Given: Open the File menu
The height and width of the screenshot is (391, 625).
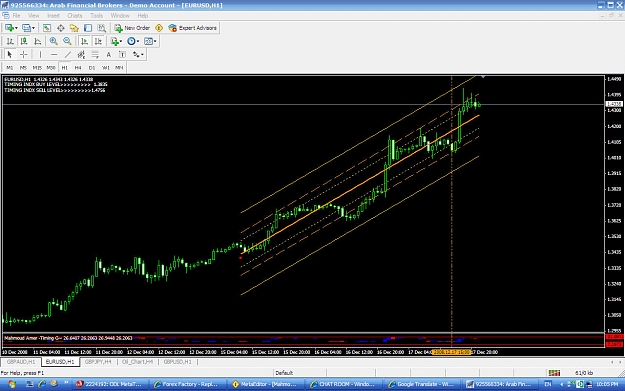Looking at the screenshot, I should tap(16, 16).
